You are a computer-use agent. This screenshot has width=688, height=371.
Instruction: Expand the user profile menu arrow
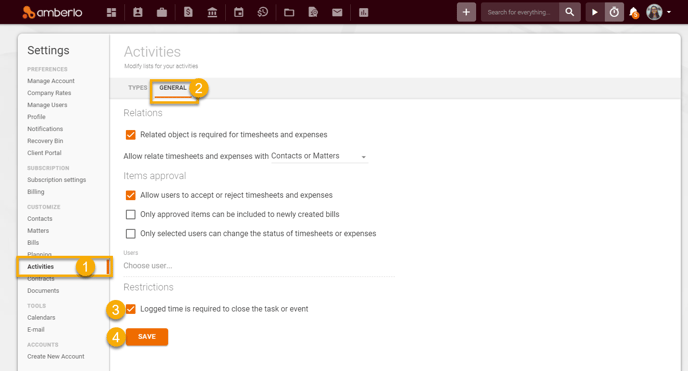coord(669,12)
